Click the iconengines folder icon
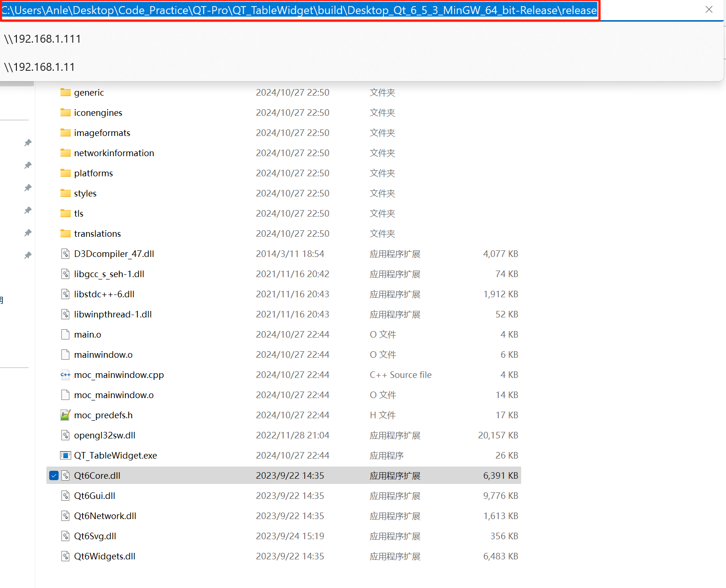Screen dimensions: 726x588 66,113
